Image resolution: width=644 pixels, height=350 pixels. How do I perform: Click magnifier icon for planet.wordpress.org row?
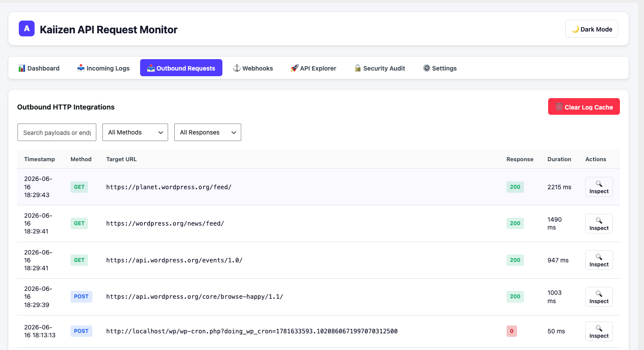click(599, 184)
